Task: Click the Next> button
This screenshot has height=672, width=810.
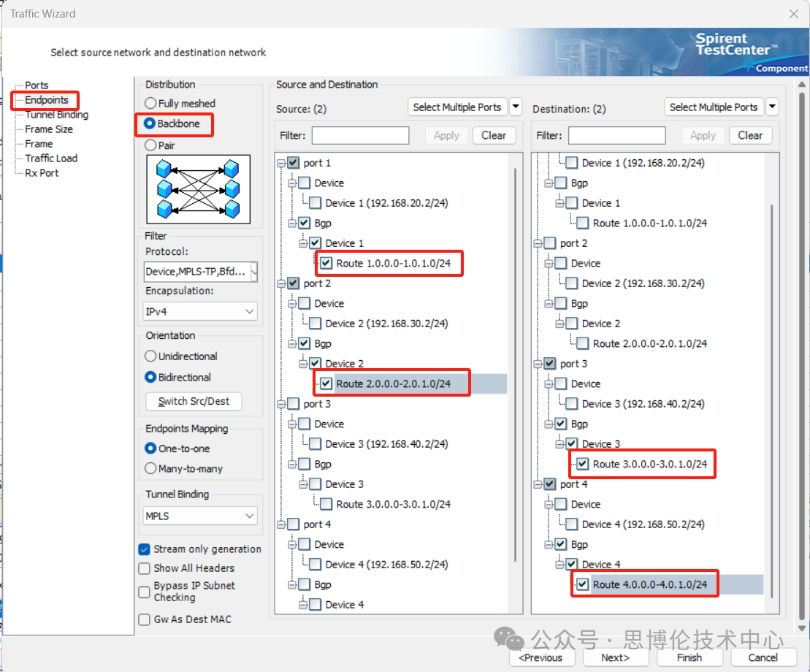Action: [x=615, y=657]
